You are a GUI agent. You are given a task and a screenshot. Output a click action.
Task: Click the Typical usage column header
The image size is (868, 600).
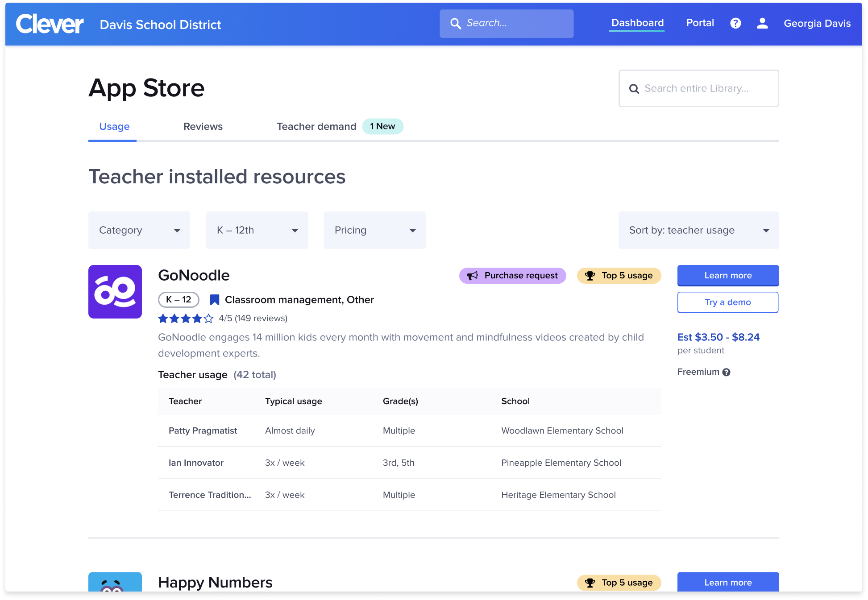[x=294, y=401]
